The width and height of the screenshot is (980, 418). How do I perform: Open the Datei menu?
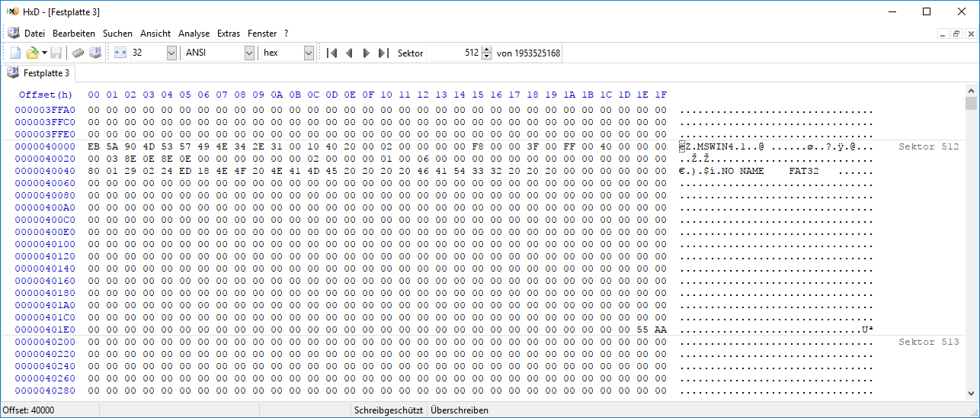coord(34,34)
